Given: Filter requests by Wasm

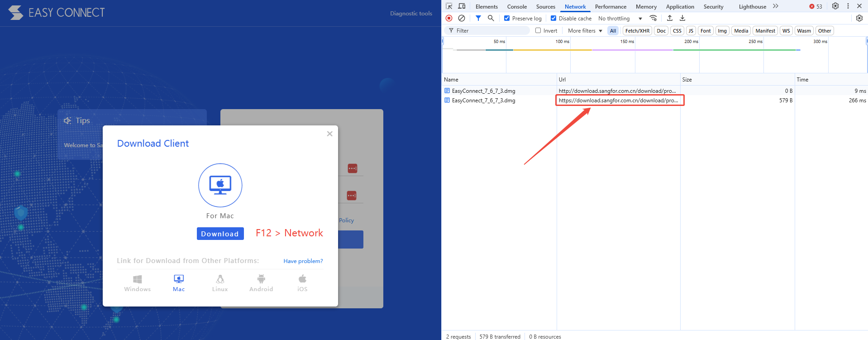Looking at the screenshot, I should coord(804,31).
